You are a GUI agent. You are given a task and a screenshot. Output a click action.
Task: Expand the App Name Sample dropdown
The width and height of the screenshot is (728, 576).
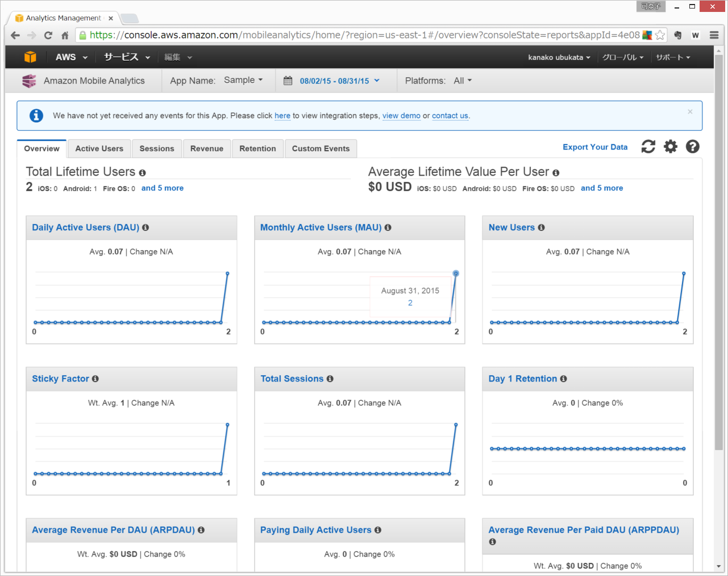click(x=243, y=80)
